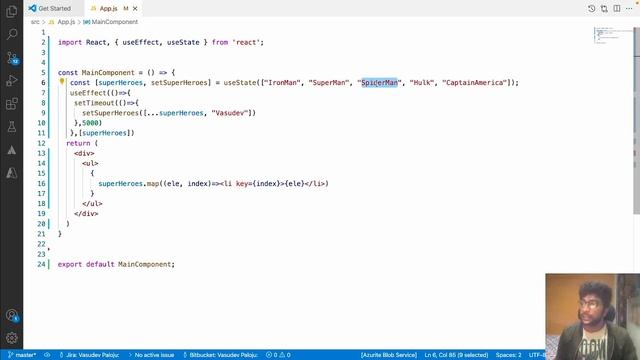Click the Jira: Vasudev Paloju status item
This screenshot has width=640, height=360.
[89, 355]
